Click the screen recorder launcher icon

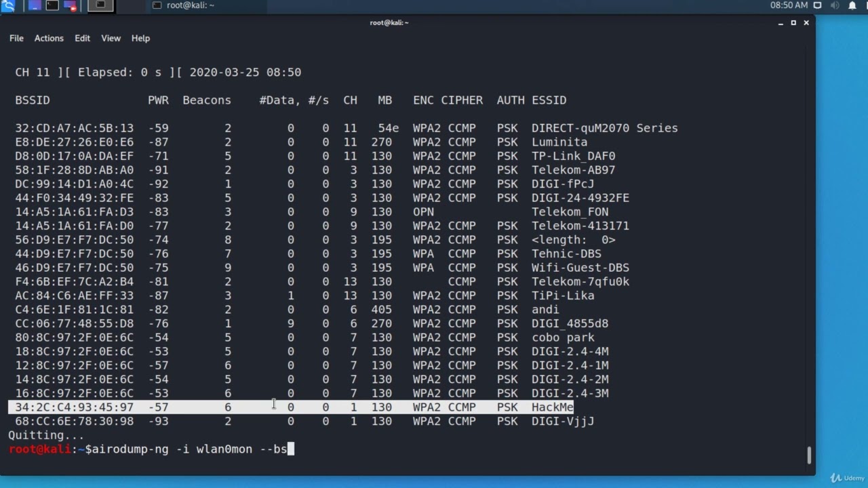pyautogui.click(x=69, y=6)
